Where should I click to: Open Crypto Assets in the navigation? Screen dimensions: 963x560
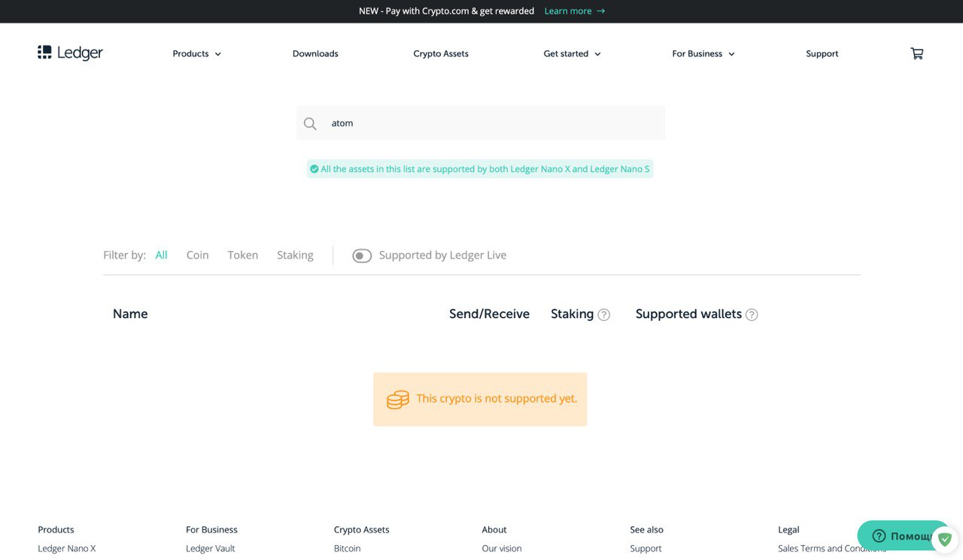441,54
